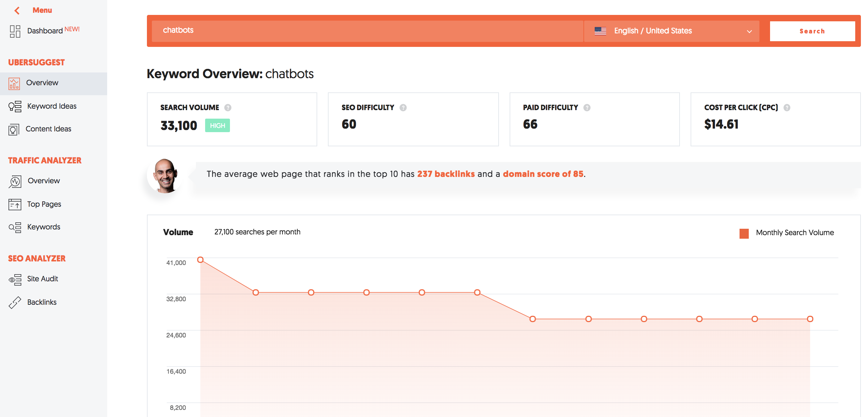Click the Keyword Overview: chatbots heading
868x417 pixels.
click(x=230, y=74)
